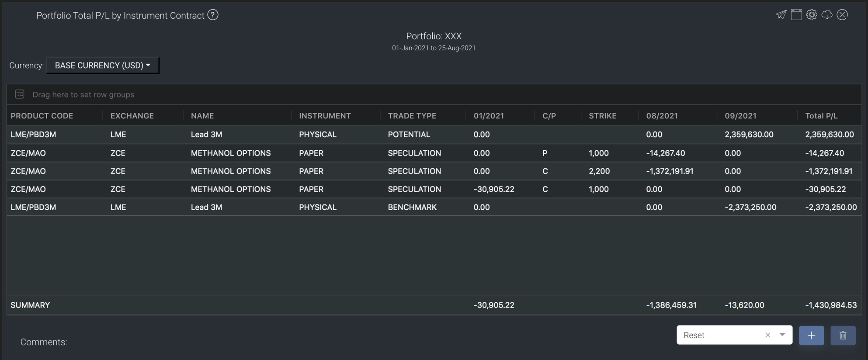868x360 pixels.
Task: Open the settings gear icon
Action: pos(812,15)
